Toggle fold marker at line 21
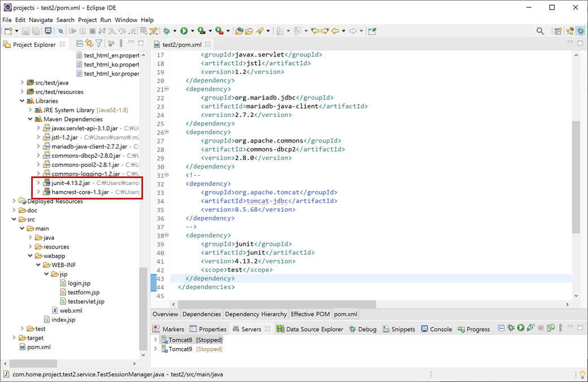This screenshot has height=382, width=588. (166, 89)
